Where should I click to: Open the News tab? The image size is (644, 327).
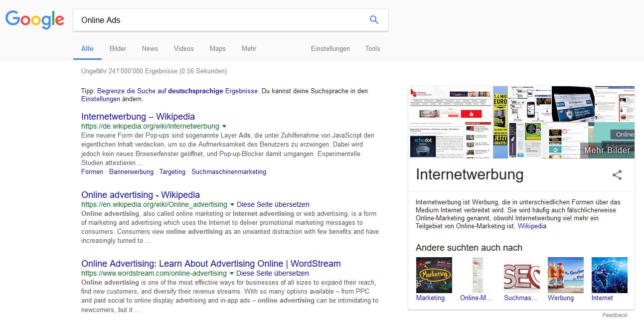pos(150,48)
